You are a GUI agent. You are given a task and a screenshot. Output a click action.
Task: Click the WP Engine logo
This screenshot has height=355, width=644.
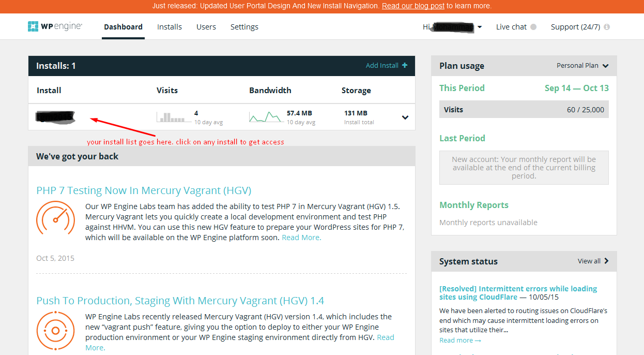[x=55, y=26]
